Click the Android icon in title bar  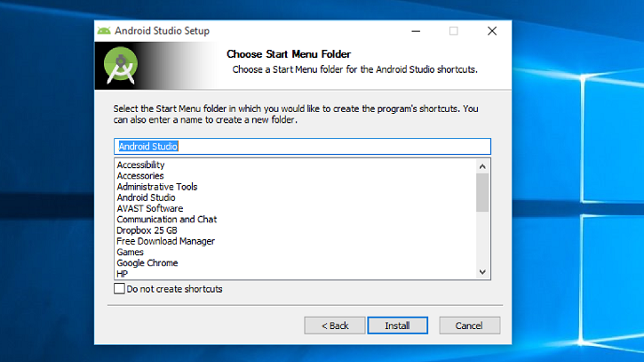(104, 31)
